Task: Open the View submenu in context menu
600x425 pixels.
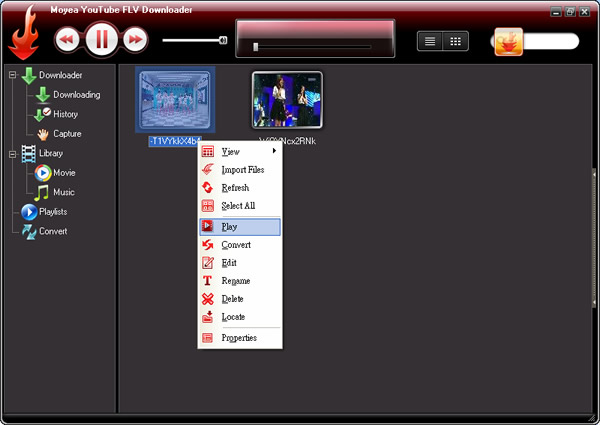Action: click(x=240, y=151)
